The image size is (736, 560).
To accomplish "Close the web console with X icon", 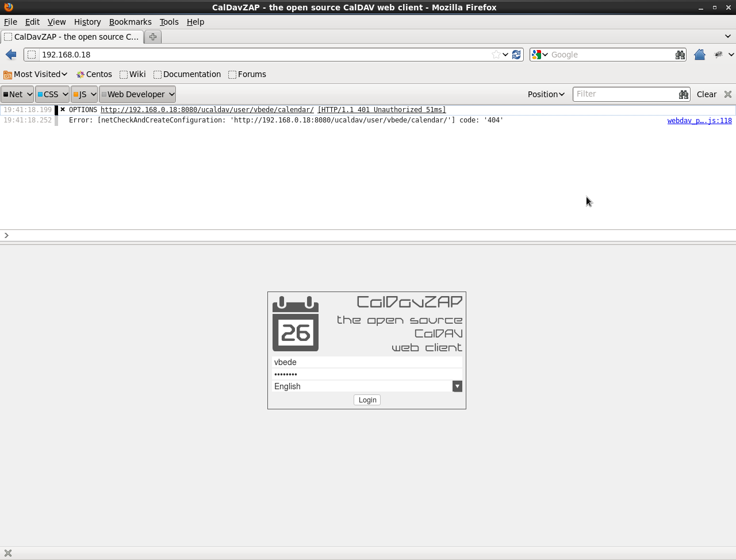I will click(727, 94).
